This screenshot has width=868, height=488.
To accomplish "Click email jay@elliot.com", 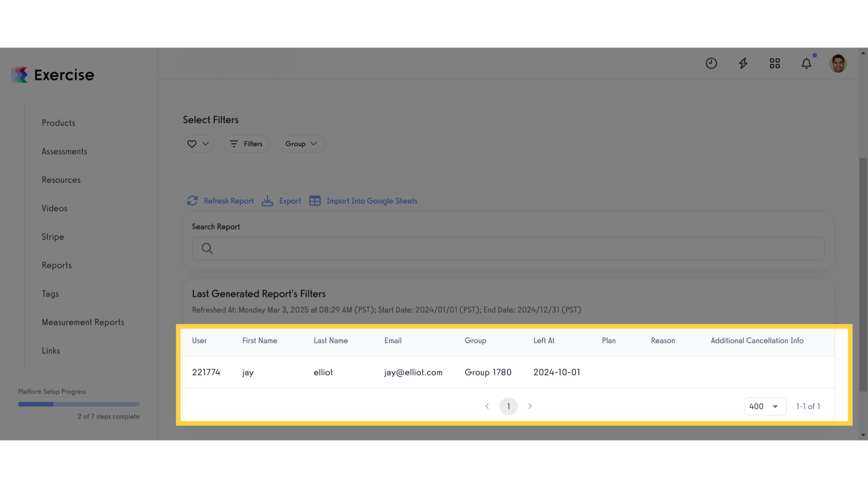I will tap(413, 372).
